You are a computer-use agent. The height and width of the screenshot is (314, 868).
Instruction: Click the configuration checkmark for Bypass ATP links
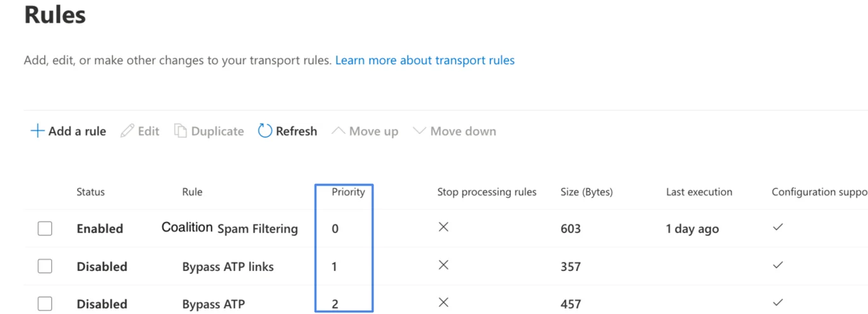778,265
